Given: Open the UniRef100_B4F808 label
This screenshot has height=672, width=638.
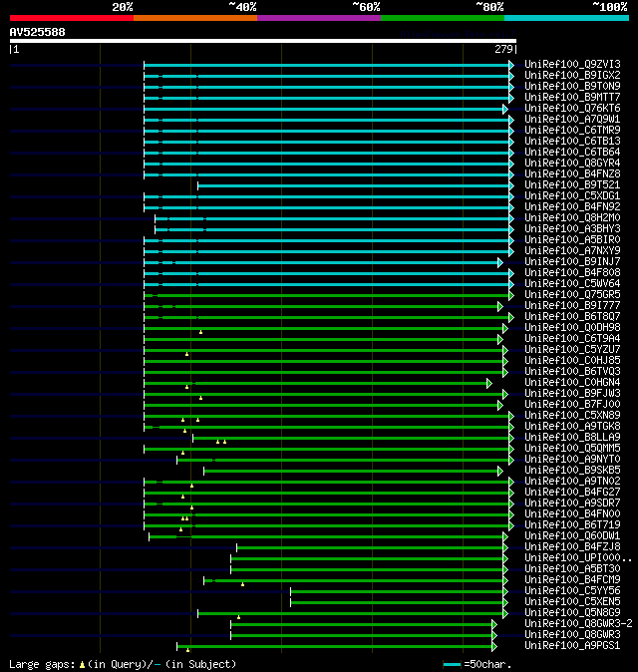Looking at the screenshot, I should pos(572,272).
